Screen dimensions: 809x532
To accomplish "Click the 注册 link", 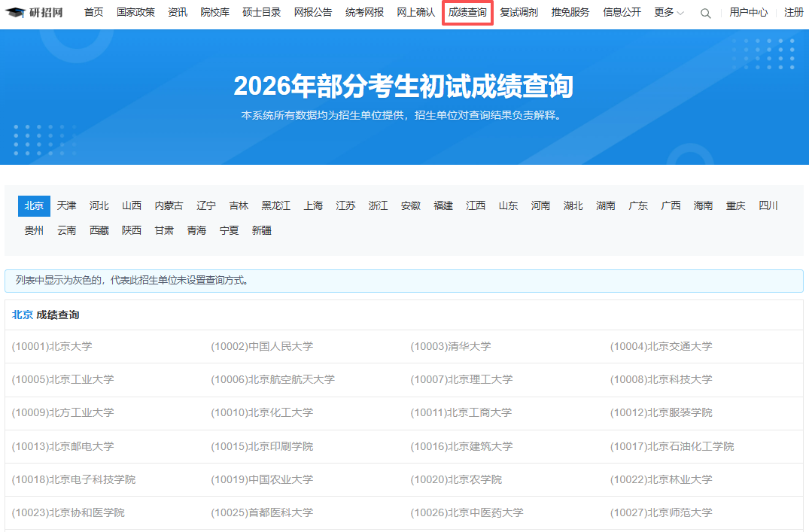I will (x=793, y=13).
